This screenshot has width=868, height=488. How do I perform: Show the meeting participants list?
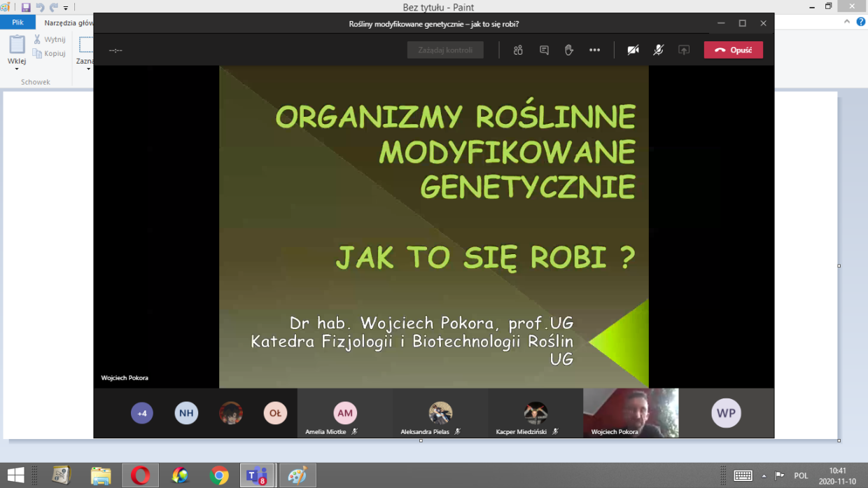[518, 50]
